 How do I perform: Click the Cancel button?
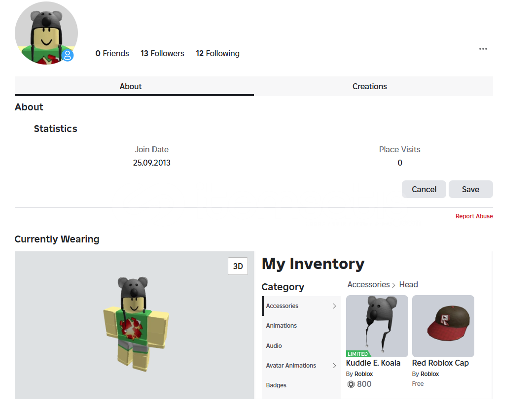(424, 189)
